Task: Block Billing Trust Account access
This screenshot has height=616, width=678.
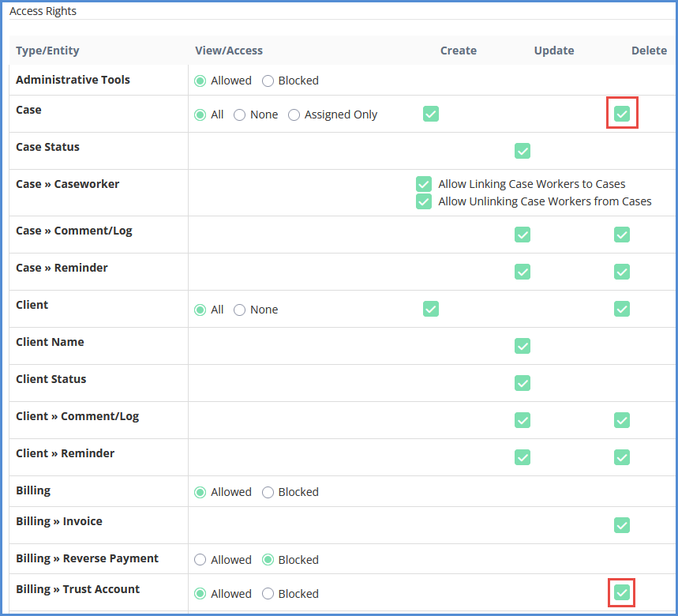Action: point(268,594)
